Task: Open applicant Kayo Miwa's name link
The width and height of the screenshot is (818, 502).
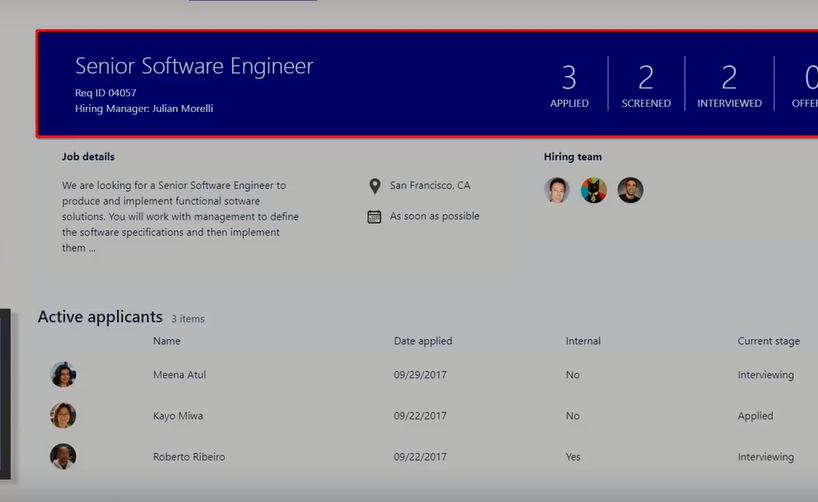Action: [178, 416]
